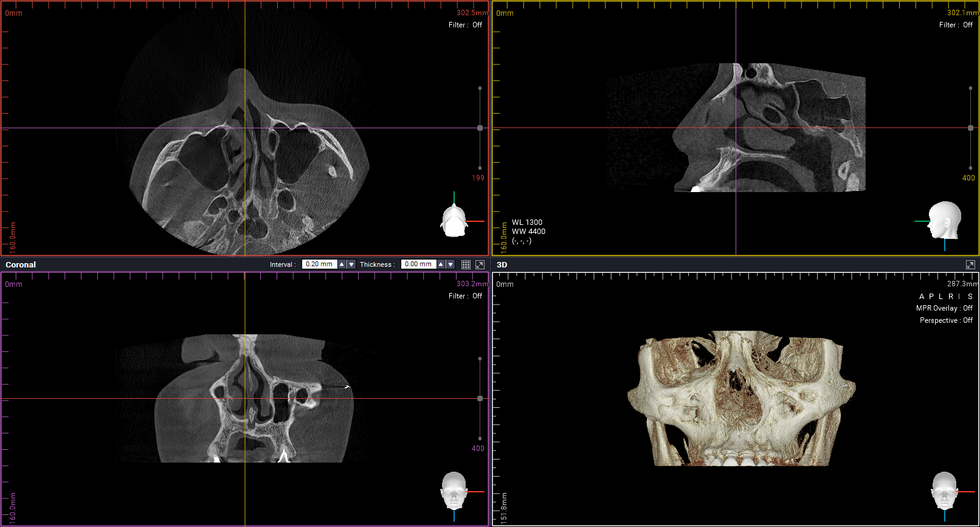Select the S (superior) 3D view direction
This screenshot has height=527, width=980.
pyautogui.click(x=970, y=297)
